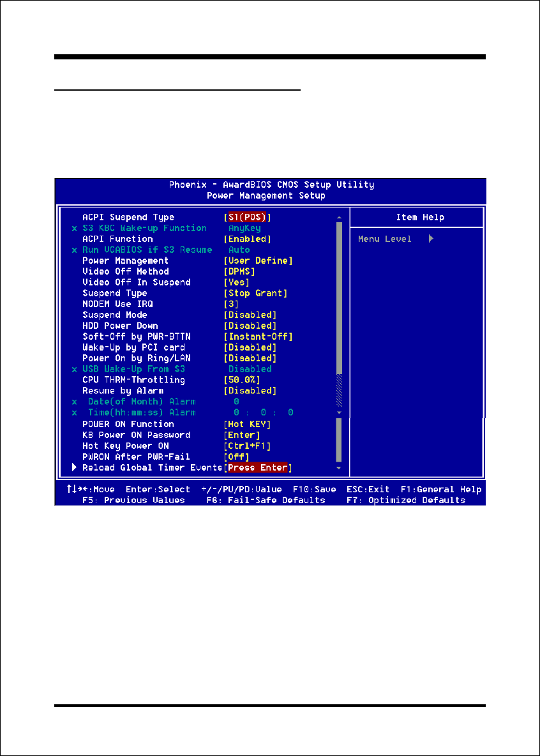Screen dimensions: 540x756
Task: Open Power Management User Define option
Action: point(258,261)
